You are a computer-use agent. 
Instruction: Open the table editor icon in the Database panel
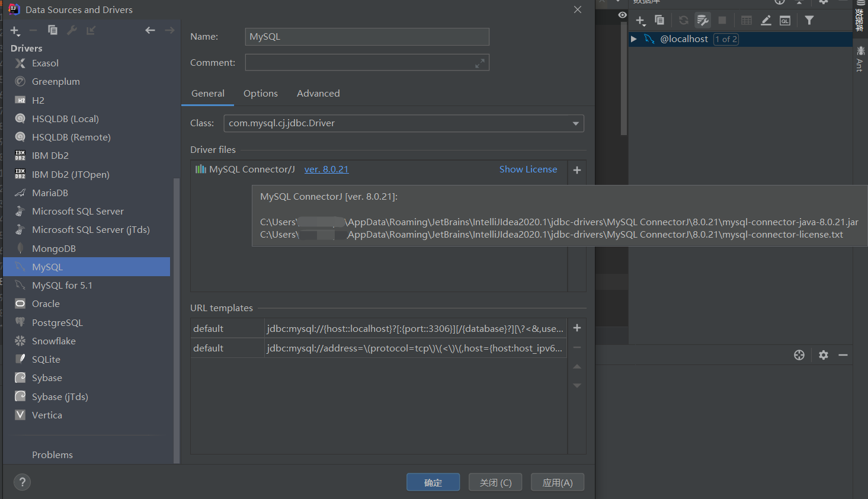747,20
